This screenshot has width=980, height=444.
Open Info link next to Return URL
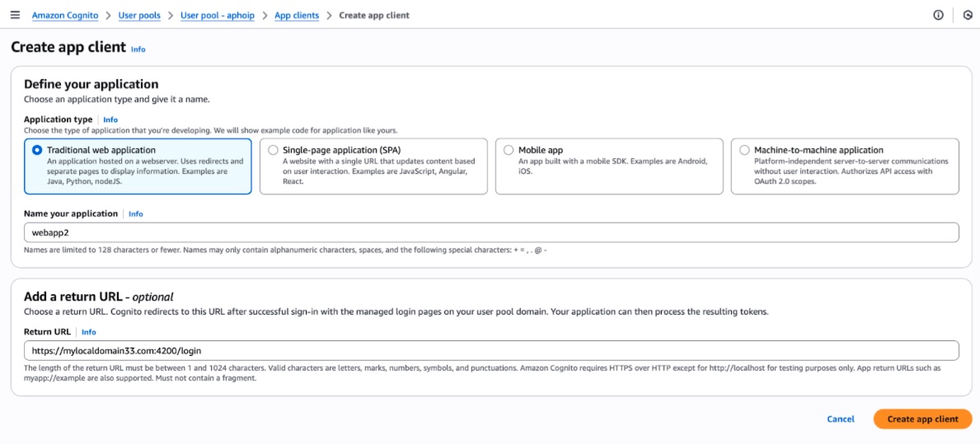88,332
